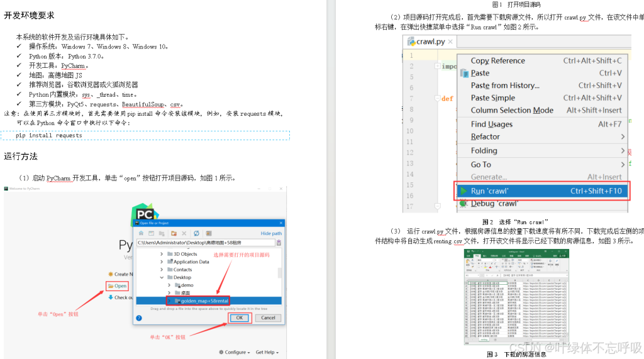Screen dimensions: 644x359
Task: Select the demo folder row
Action: coord(208,285)
